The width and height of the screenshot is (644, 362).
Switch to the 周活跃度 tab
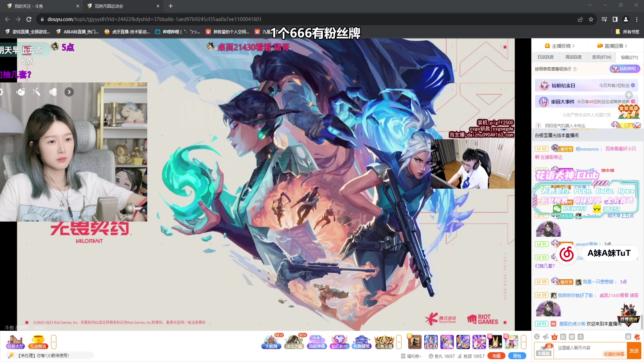(x=574, y=57)
